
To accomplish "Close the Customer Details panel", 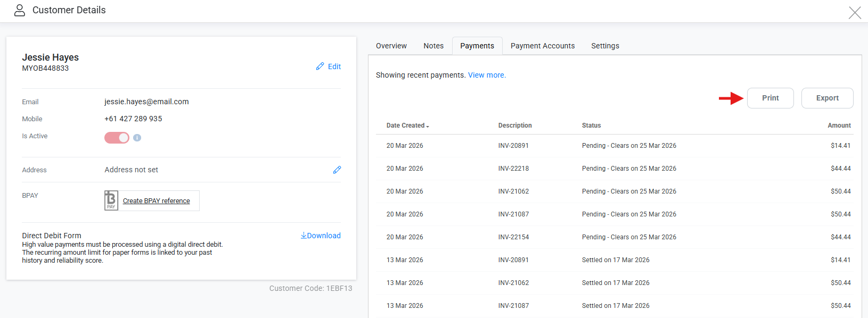I will pos(854,13).
